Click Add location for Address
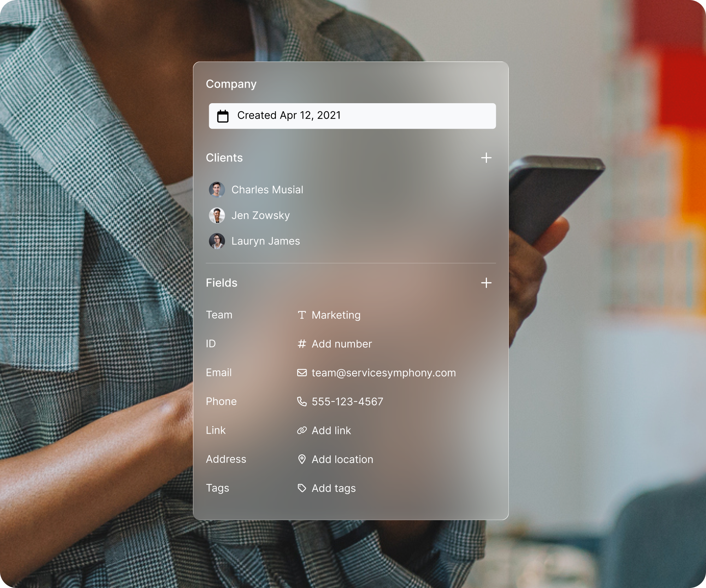The width and height of the screenshot is (706, 588). pyautogui.click(x=342, y=459)
